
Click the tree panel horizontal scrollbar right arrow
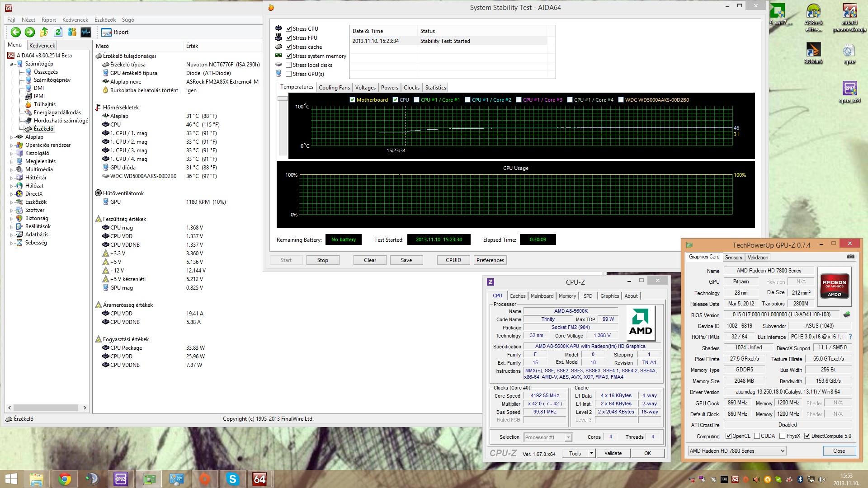tap(85, 408)
